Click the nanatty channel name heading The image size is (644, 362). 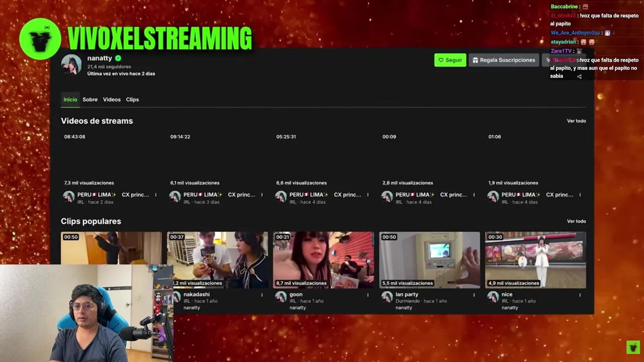(x=100, y=58)
